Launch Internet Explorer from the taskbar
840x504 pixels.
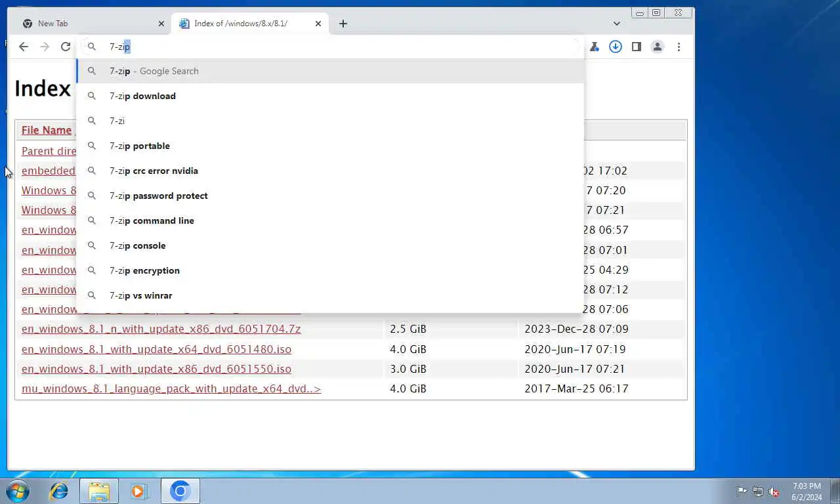click(59, 491)
